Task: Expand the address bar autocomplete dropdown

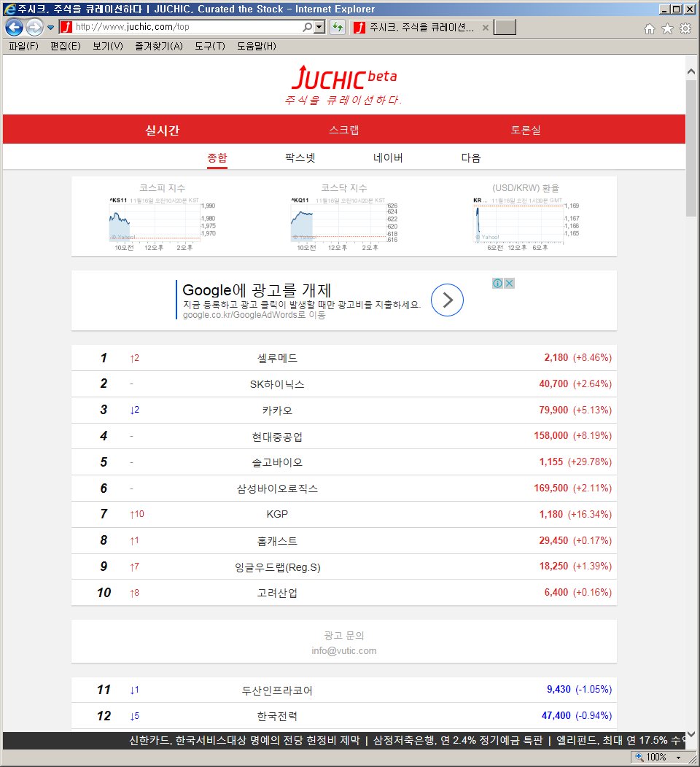Action: (319, 28)
